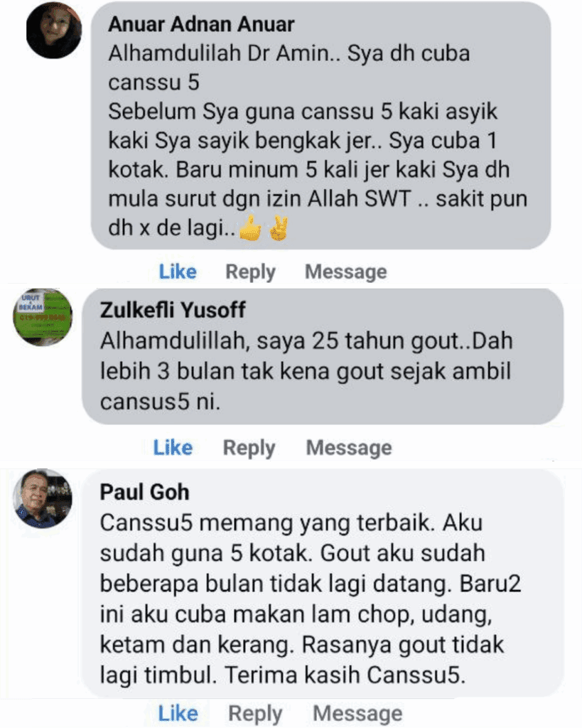Screen dimensions: 582x728
Task: Click the name Paul Goh
Action: pyautogui.click(x=144, y=492)
